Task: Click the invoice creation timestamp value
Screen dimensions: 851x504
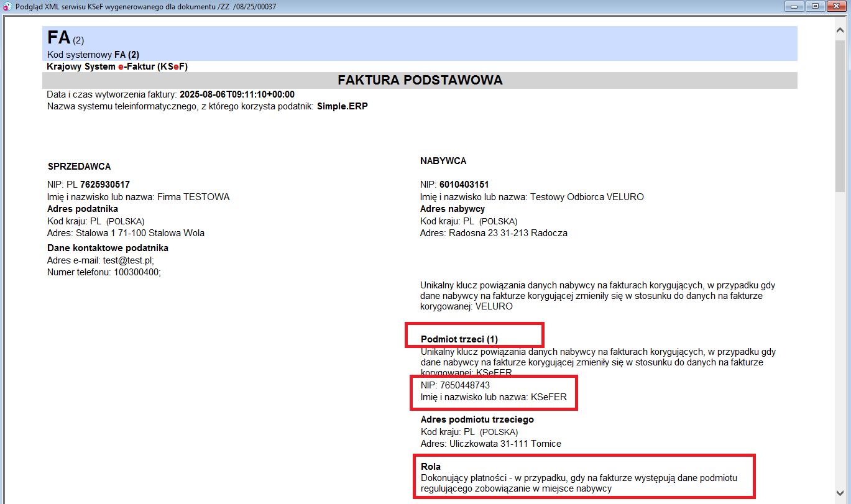Action: tap(237, 94)
